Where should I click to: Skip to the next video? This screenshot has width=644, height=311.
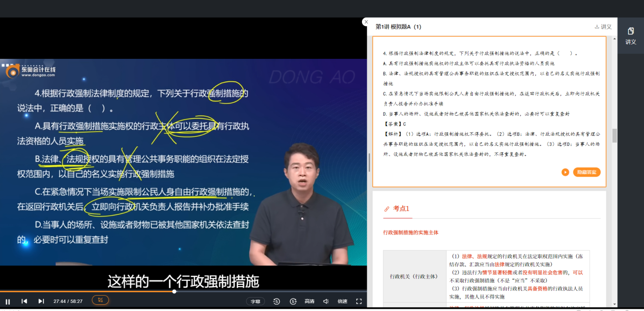(41, 301)
